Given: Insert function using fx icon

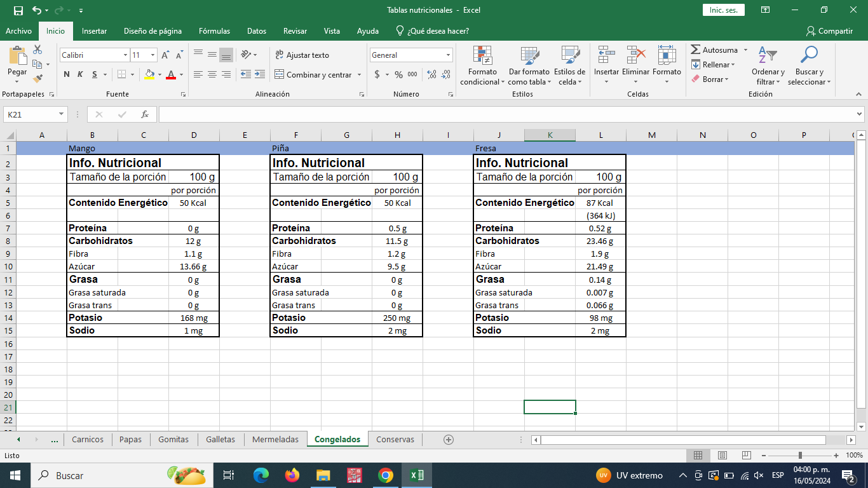Looking at the screenshot, I should click(x=145, y=114).
